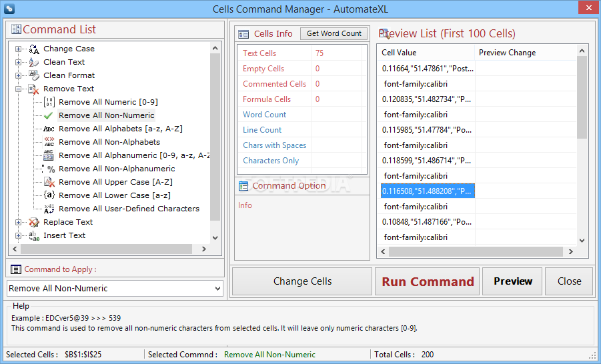Select Remove All Non-Alphabets command
The image size is (601, 364).
pos(109,142)
